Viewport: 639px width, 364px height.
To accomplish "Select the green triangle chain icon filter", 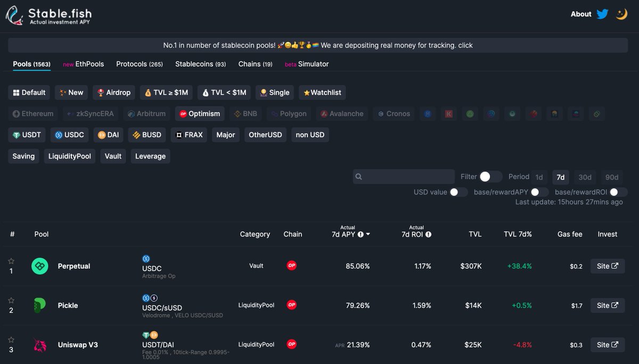I will click(x=470, y=114).
